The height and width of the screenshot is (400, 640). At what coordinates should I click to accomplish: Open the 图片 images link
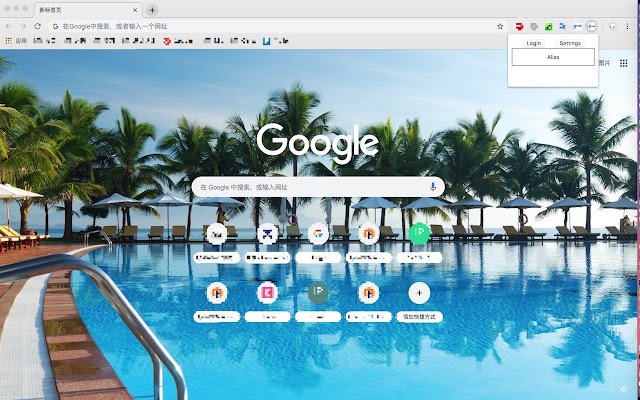(604, 63)
